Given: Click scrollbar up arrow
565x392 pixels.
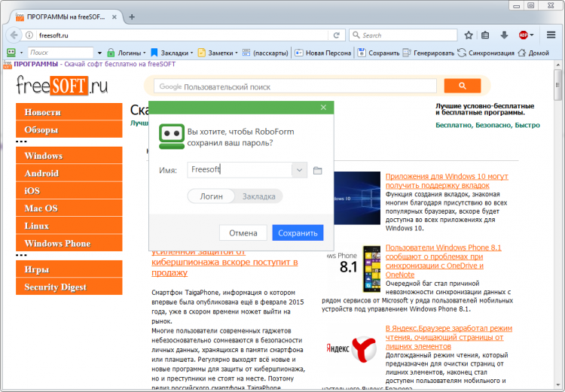Looking at the screenshot, I should [557, 65].
